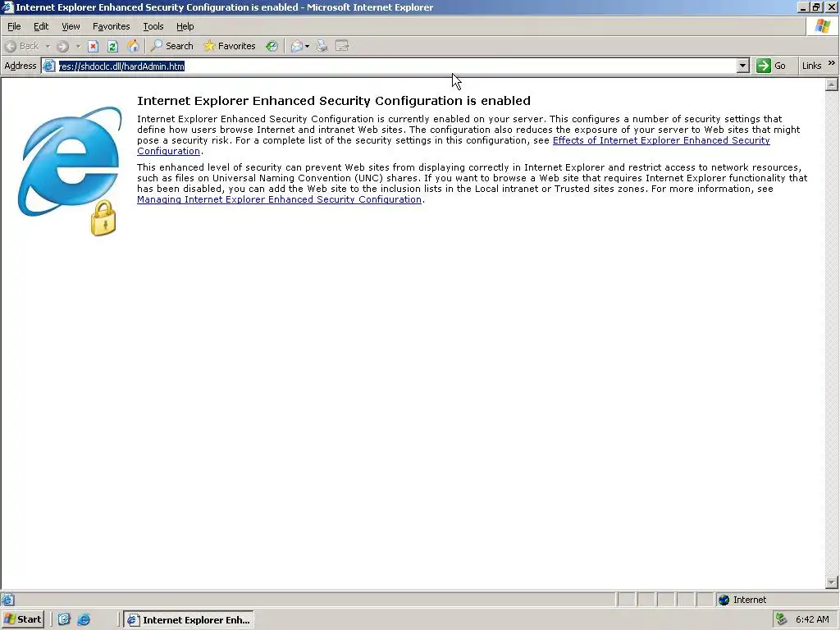Click the page icon in address bar
This screenshot has height=630, width=840.
tap(48, 66)
